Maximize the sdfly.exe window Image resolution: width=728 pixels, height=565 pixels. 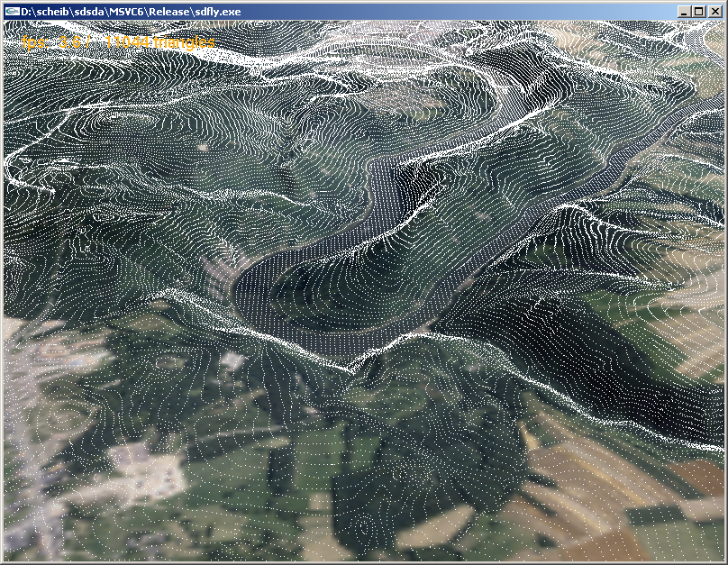[699, 12]
